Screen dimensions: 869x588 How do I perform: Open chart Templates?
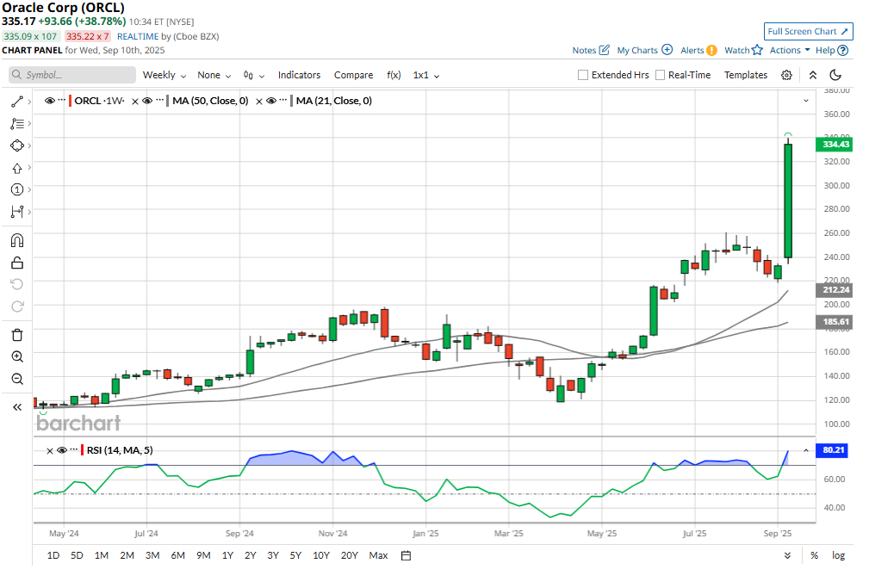click(x=746, y=76)
